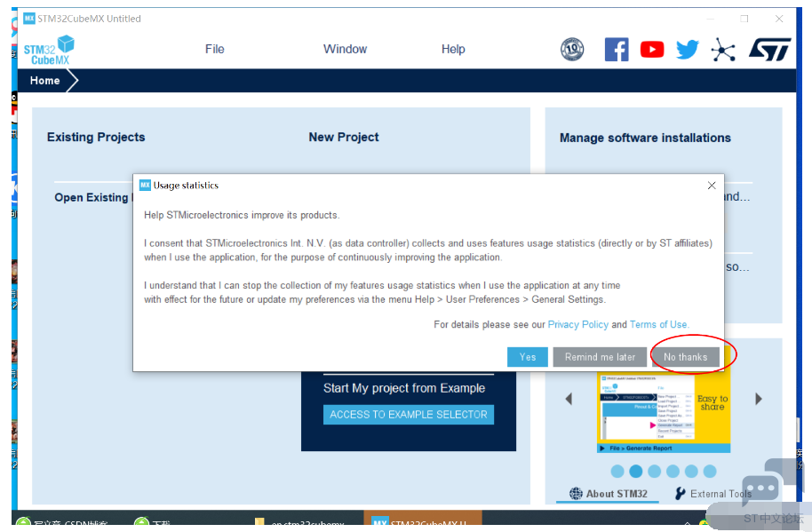
Task: Click the ST logo icon
Action: 769,49
